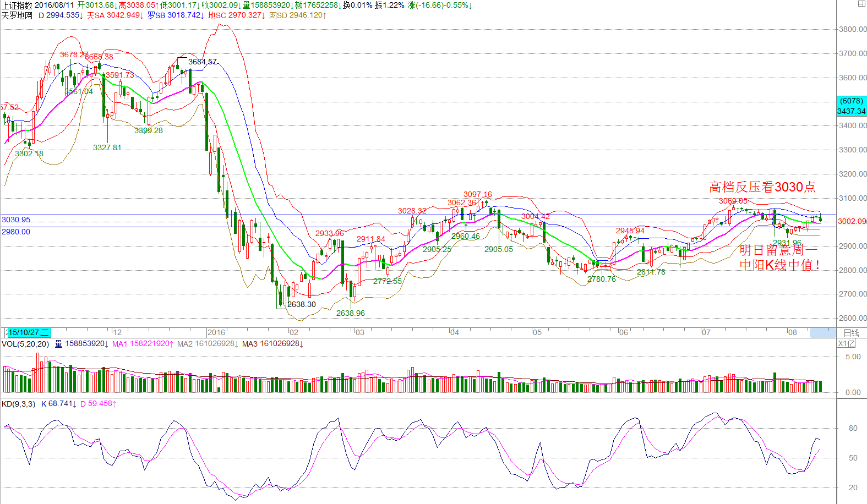Click the 开3013.68 open price value

[97, 5]
